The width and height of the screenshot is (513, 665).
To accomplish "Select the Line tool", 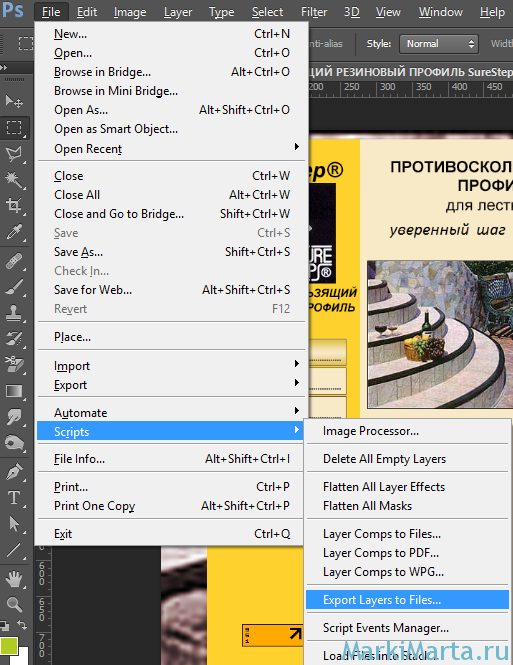I will 14,550.
